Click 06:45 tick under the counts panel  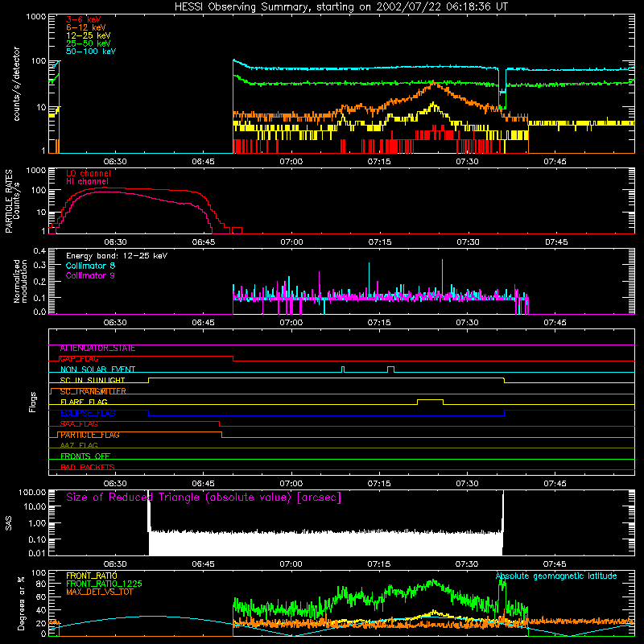pos(204,162)
